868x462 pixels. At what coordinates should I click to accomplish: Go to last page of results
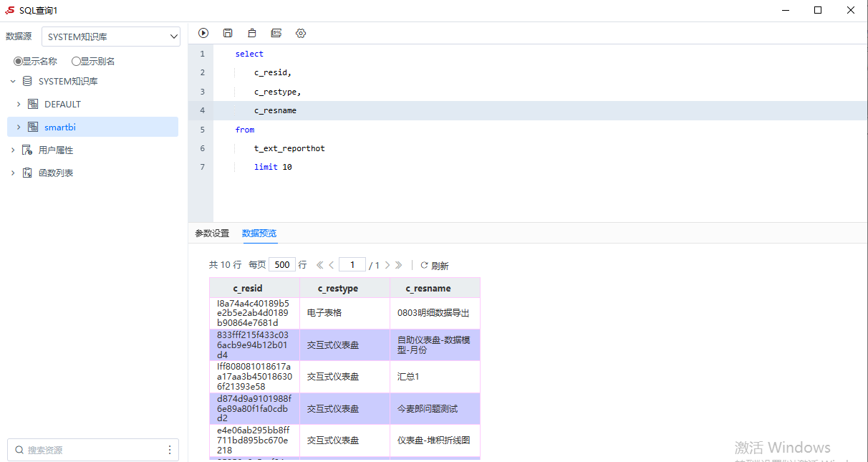click(399, 265)
